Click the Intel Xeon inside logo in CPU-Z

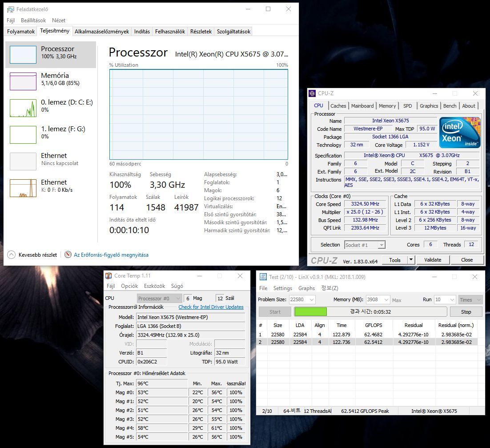460,133
